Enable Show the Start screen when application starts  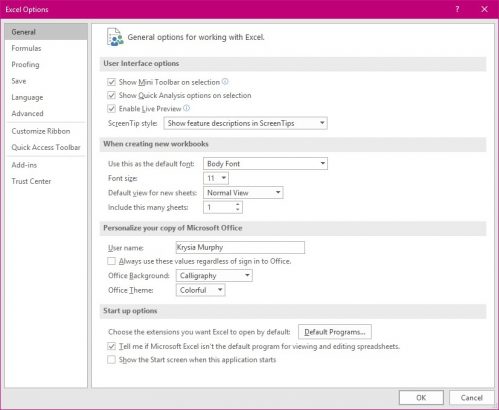pos(111,360)
